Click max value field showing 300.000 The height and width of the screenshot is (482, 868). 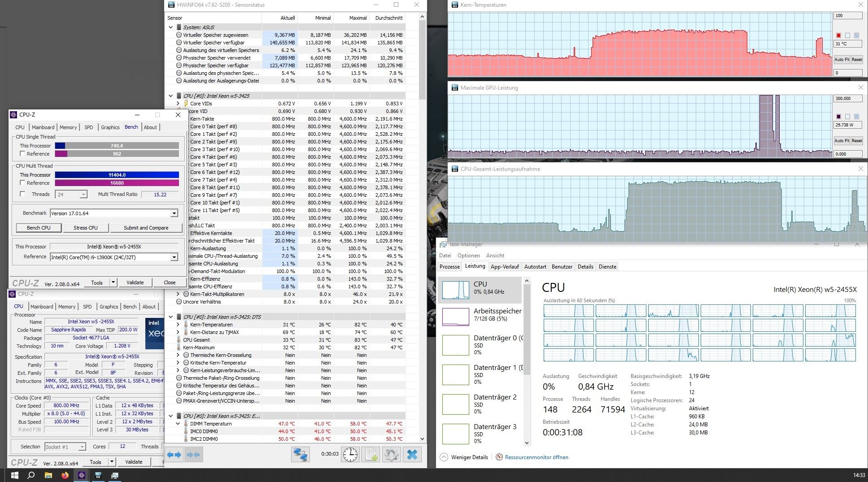(848, 99)
